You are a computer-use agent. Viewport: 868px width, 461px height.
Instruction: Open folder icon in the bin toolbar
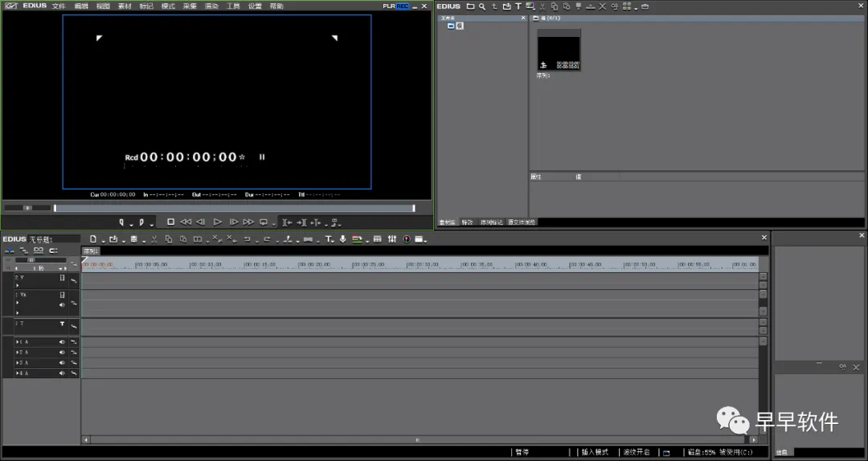tap(470, 6)
